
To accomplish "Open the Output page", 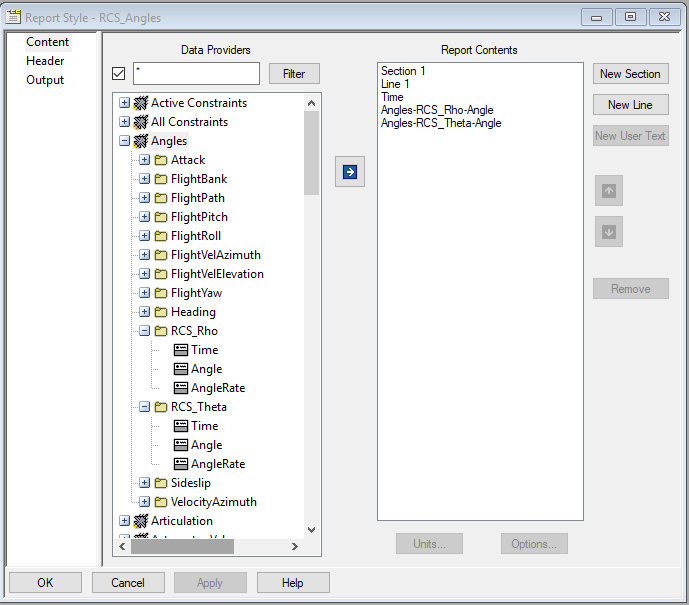I will click(45, 80).
